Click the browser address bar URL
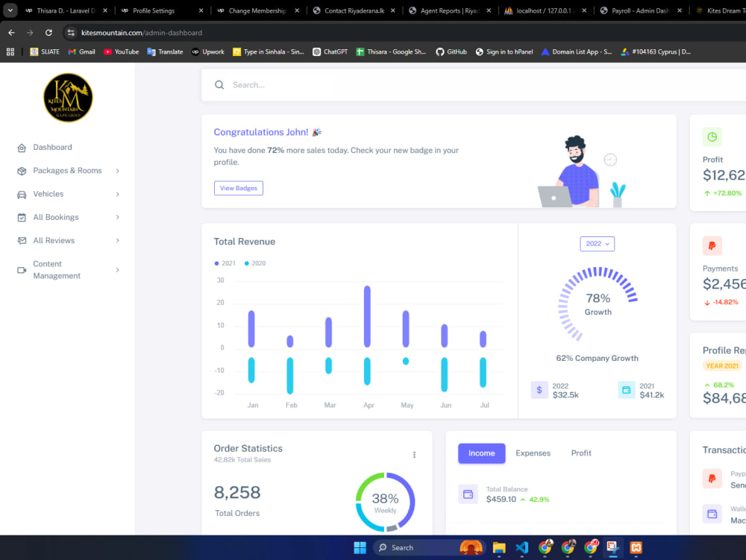The image size is (746, 560). (141, 33)
